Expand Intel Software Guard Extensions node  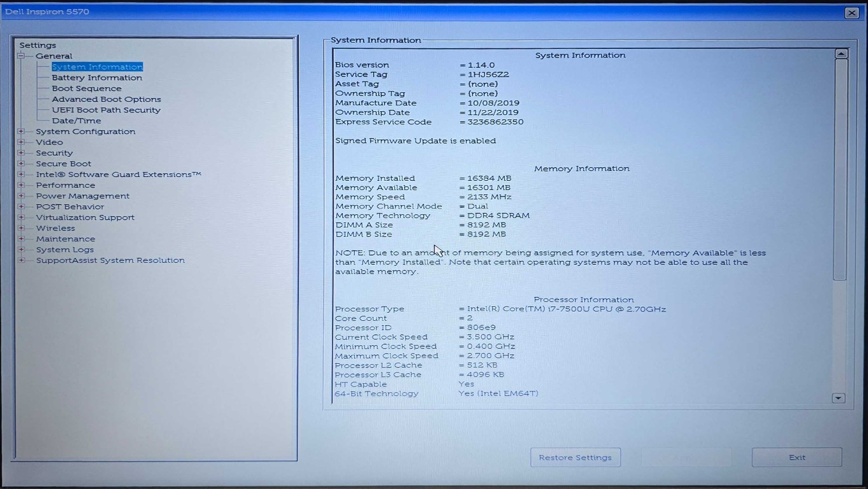pos(21,174)
